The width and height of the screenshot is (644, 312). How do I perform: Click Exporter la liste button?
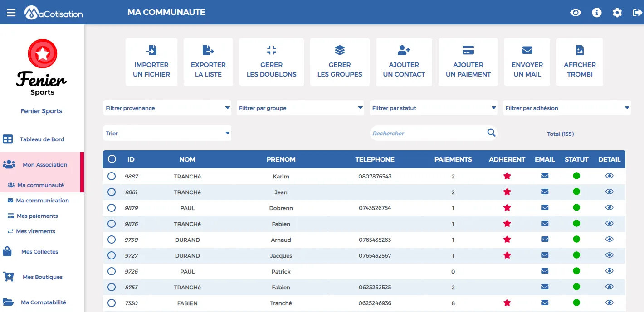coord(208,62)
